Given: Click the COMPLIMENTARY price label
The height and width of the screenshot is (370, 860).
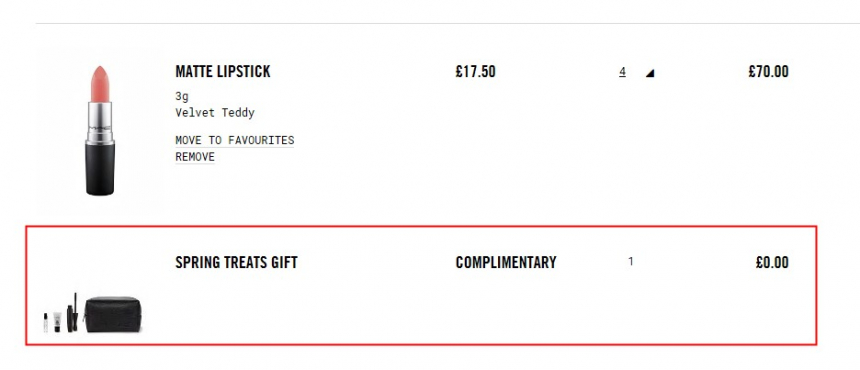Looking at the screenshot, I should (x=506, y=263).
